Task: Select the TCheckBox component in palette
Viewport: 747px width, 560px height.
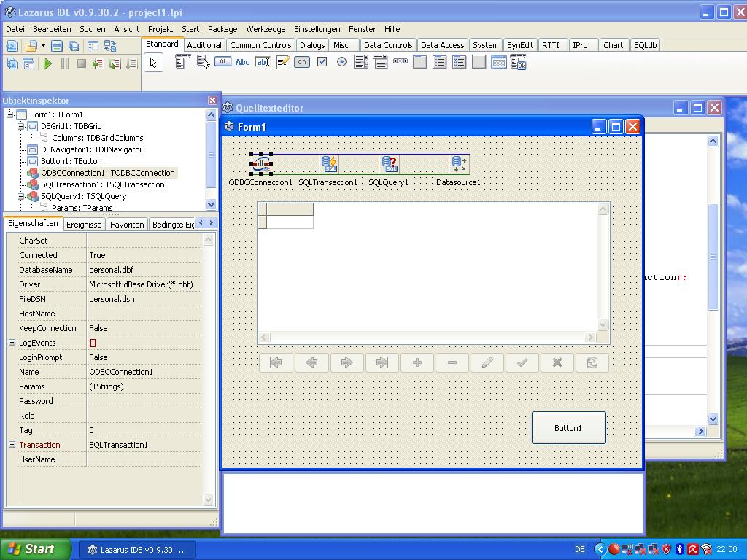Action: 322,62
